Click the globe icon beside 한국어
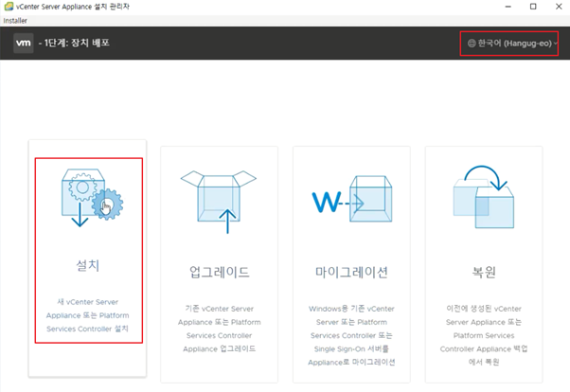 [472, 44]
